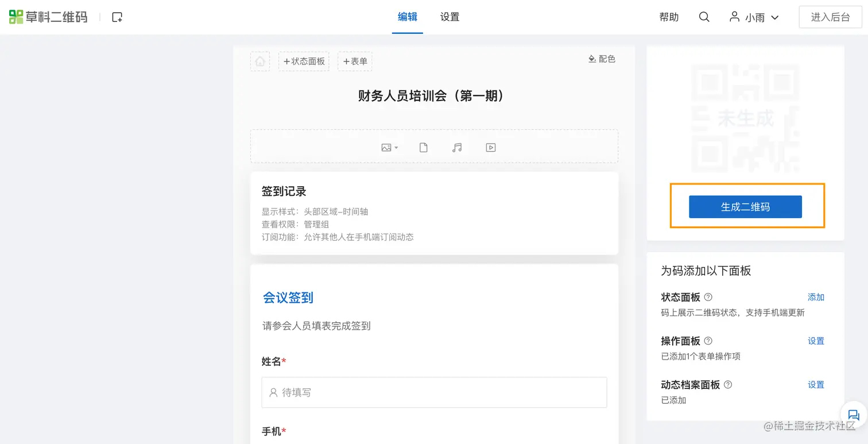Viewport: 868px width, 444px height.
Task: Click the text 显示样式：头部区域-时间轴
Action: (315, 211)
